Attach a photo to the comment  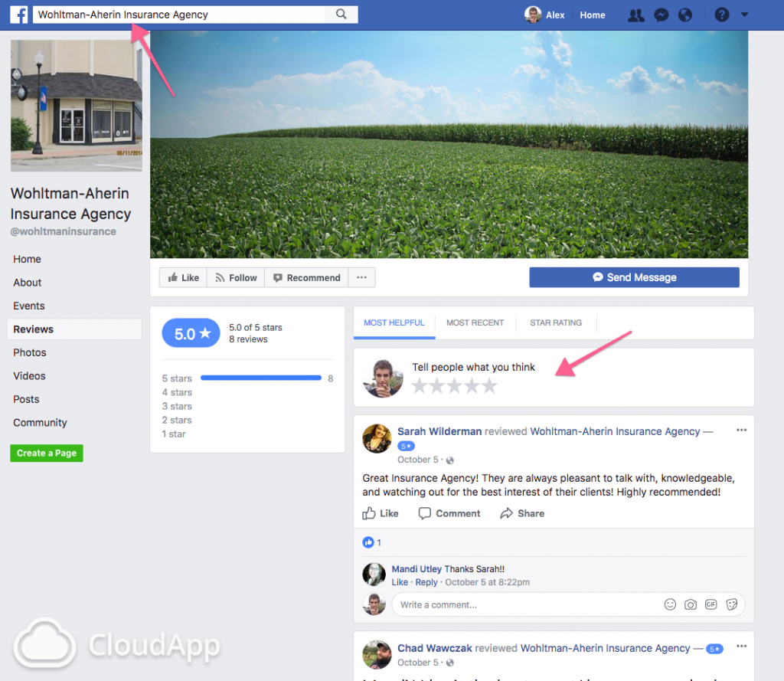tap(691, 604)
